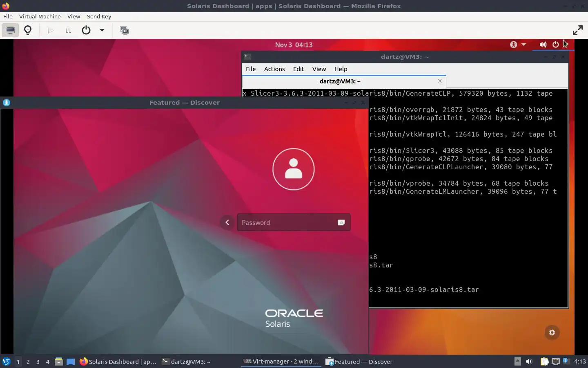Switch to Virt-manager taskbar entry
Image resolution: width=588 pixels, height=368 pixels.
[x=281, y=361]
